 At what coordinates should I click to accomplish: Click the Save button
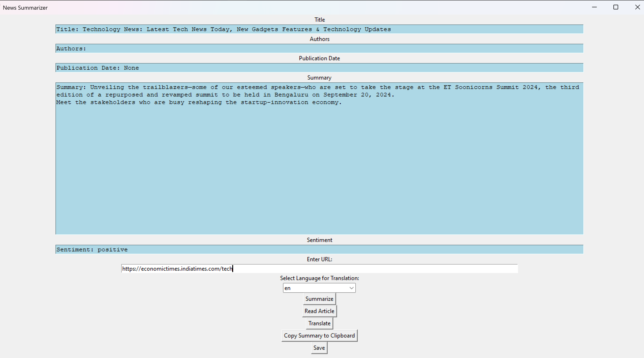[x=319, y=348]
